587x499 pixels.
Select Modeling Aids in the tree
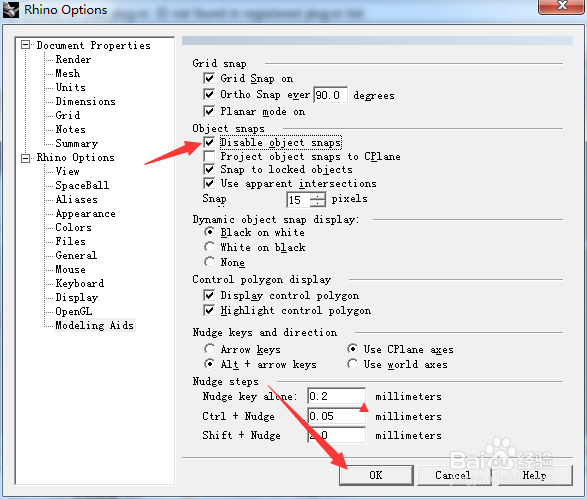pyautogui.click(x=94, y=325)
